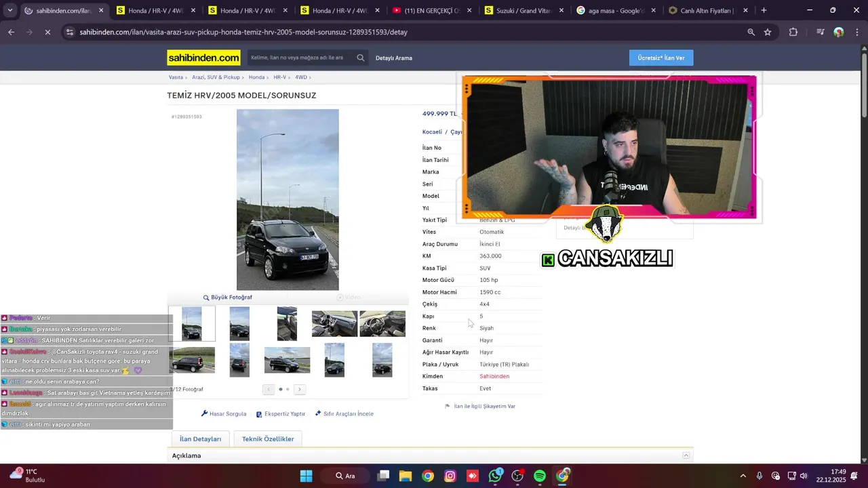Click the Windows taskbar search box Ara
This screenshot has height=488, width=868.
click(347, 476)
